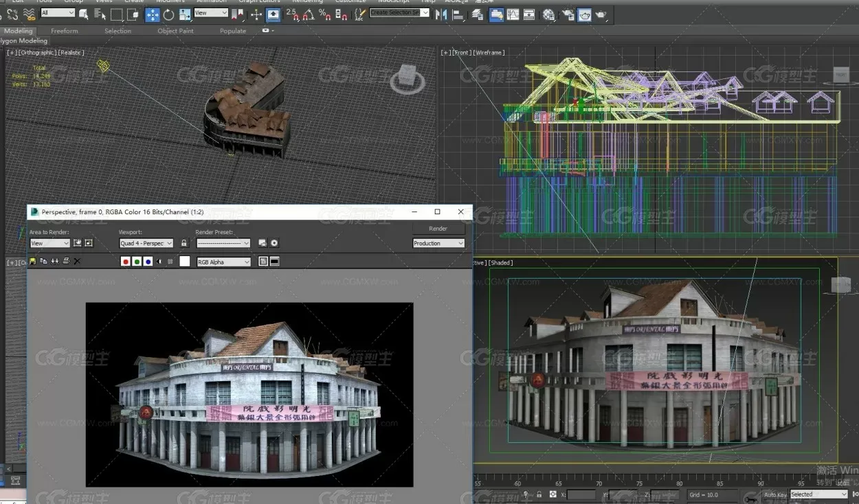Image resolution: width=859 pixels, height=504 pixels.
Task: Toggle the Ribbon display button
Action: pos(496,14)
